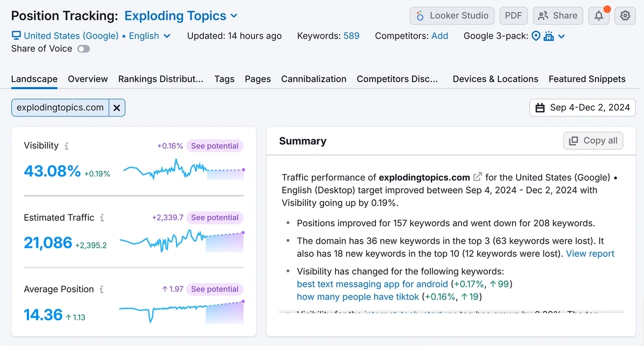Switch to the Cannibalization tab
Image resolution: width=644 pixels, height=346 pixels.
(x=313, y=79)
